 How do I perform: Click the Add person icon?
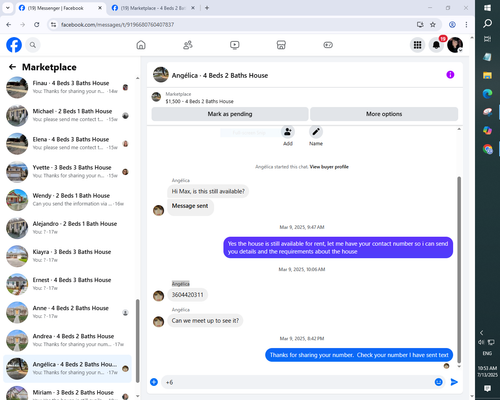click(x=288, y=132)
